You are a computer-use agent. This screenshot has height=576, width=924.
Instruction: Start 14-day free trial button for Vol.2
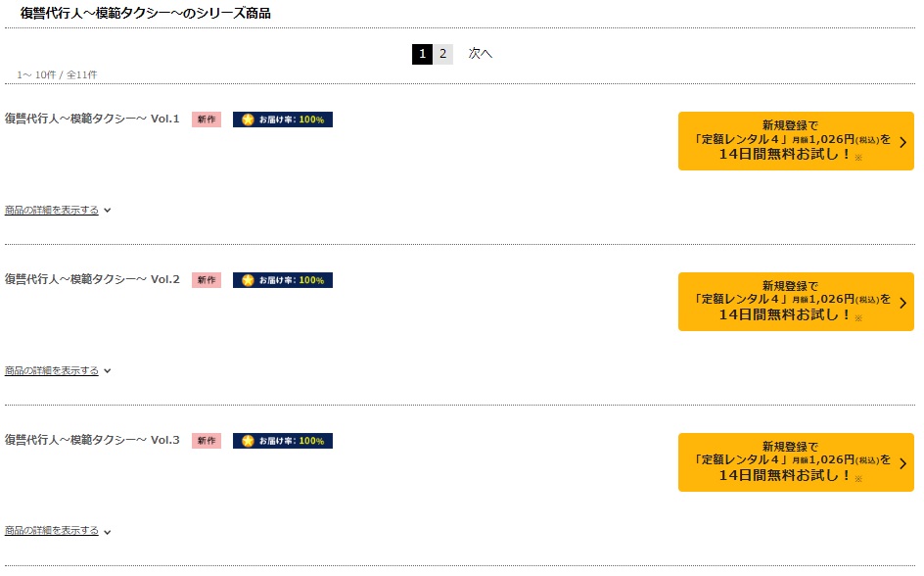tap(796, 302)
